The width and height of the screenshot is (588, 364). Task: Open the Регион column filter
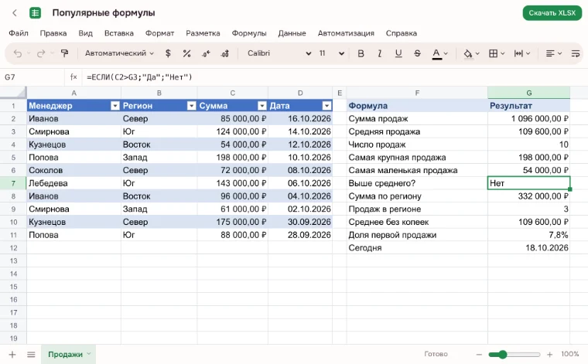pos(191,106)
